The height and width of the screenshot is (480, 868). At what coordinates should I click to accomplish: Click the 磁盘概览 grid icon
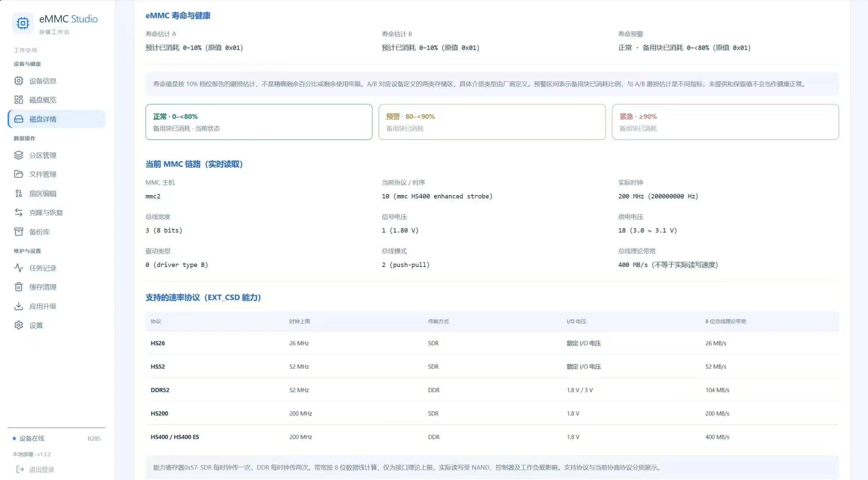[x=18, y=100]
